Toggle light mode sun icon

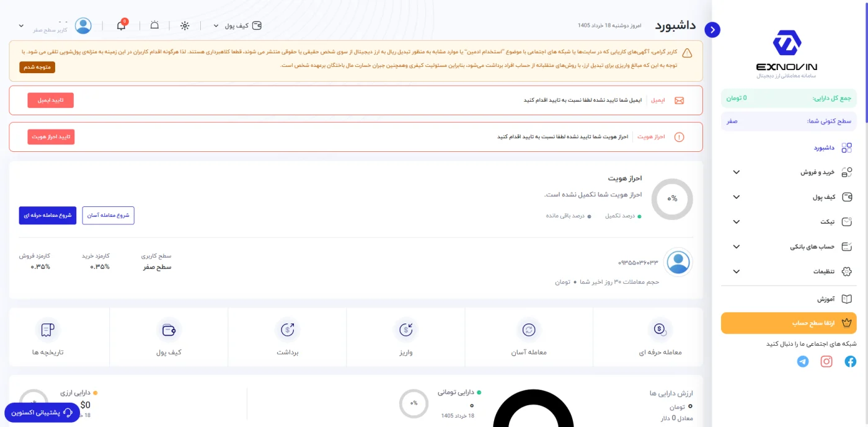(185, 25)
